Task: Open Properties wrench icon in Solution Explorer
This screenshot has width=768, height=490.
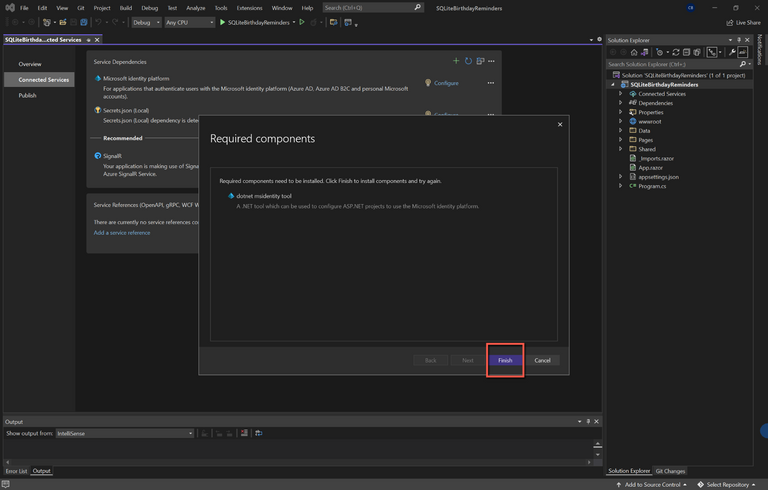Action: click(732, 52)
